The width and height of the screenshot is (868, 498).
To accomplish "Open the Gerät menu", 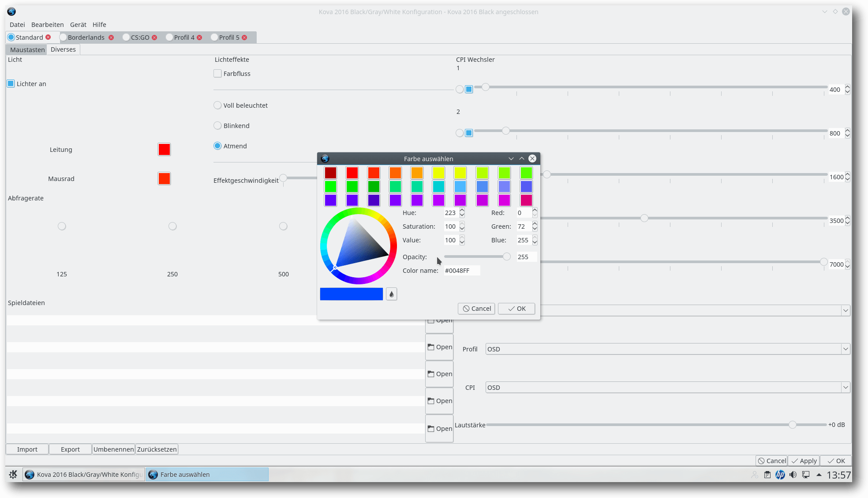I will [x=78, y=24].
